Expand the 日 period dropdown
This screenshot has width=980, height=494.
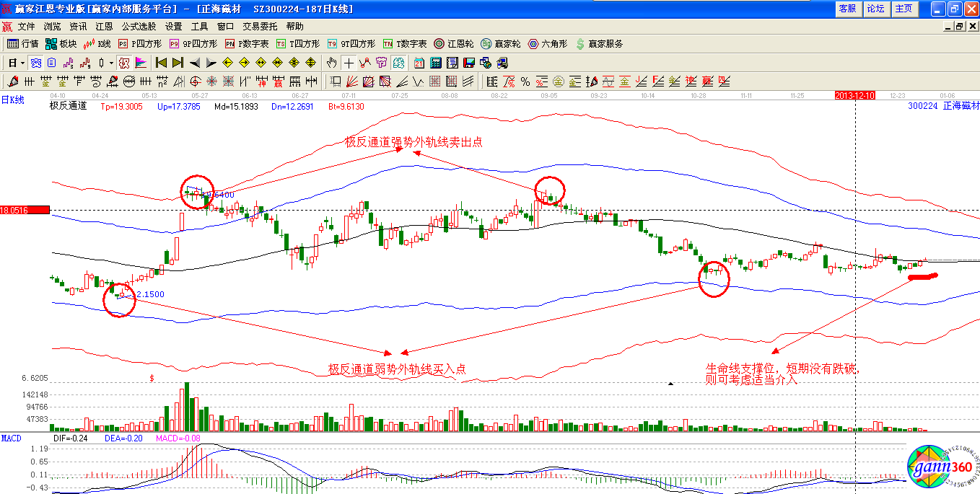coord(22,63)
